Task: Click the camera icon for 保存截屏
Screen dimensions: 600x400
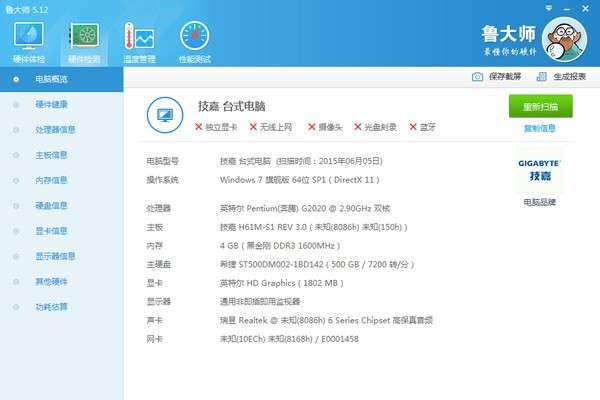Action: point(477,77)
